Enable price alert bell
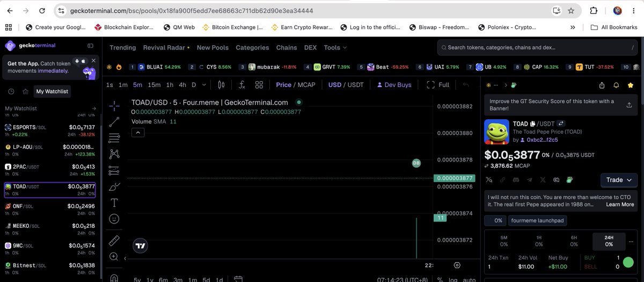The height and width of the screenshot is (282, 644). [616, 85]
